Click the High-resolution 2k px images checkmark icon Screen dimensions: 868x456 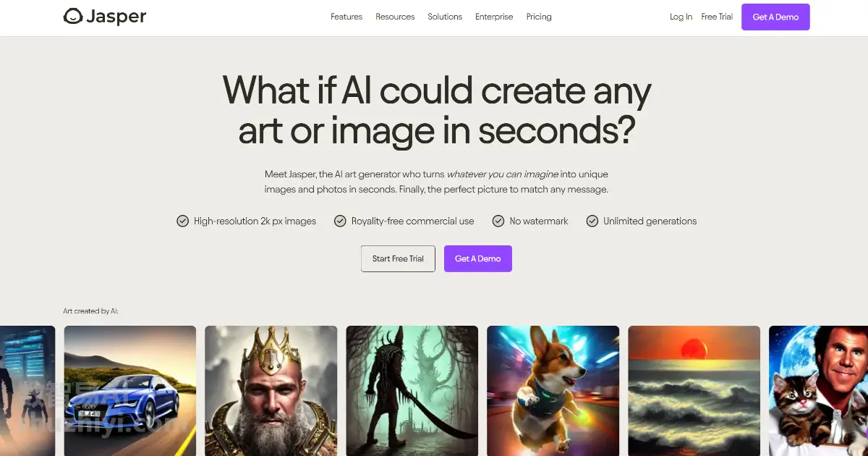click(183, 221)
